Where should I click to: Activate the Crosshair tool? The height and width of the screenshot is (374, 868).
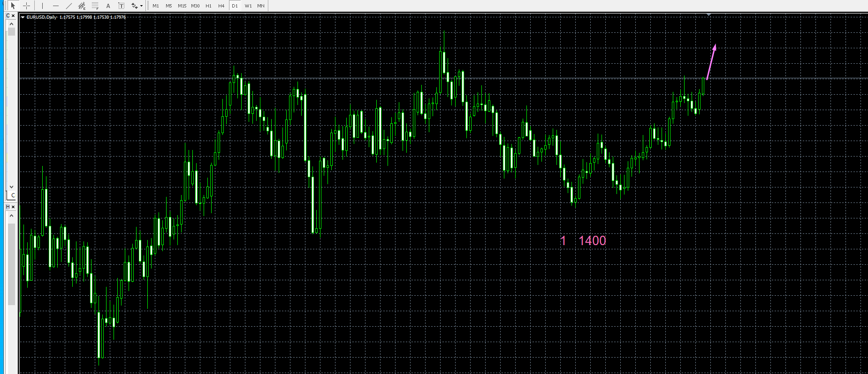[x=27, y=6]
